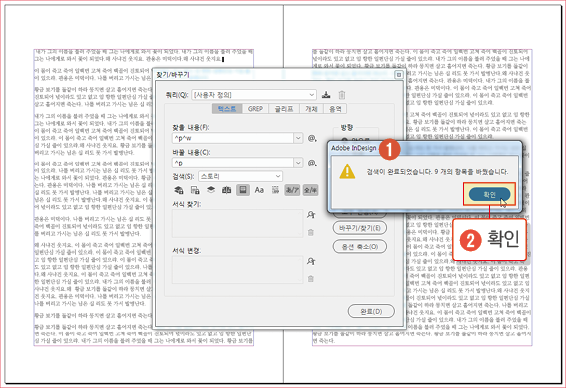This screenshot has width=566, height=388.
Task: Click the 찾기/바꾸기 dialog title
Action: pyautogui.click(x=173, y=75)
